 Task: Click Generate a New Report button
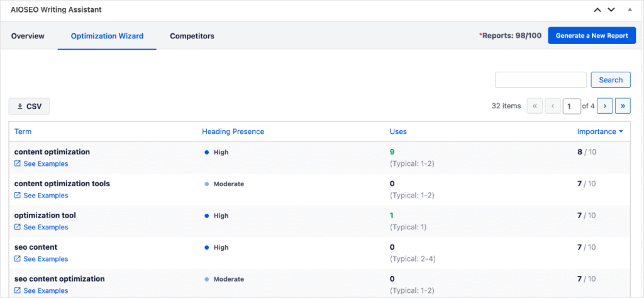tap(592, 36)
